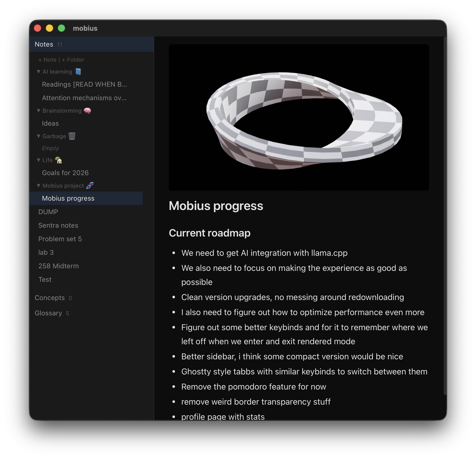Collapse the AI learning folder
This screenshot has width=476, height=459.
pos(39,71)
